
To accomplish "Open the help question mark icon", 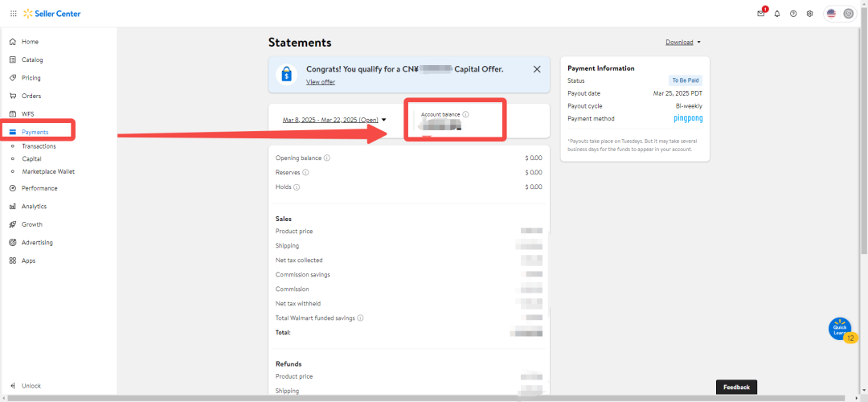I will point(793,14).
